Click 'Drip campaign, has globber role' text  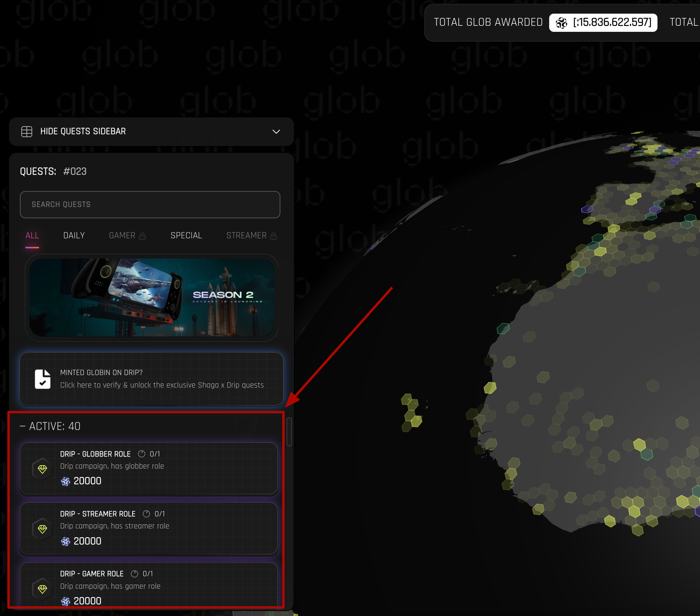point(112,466)
